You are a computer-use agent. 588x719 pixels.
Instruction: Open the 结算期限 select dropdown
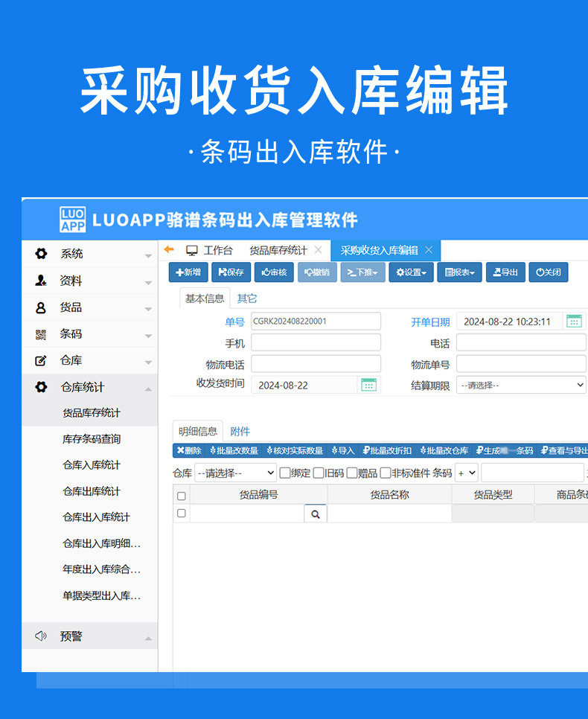(x=522, y=386)
